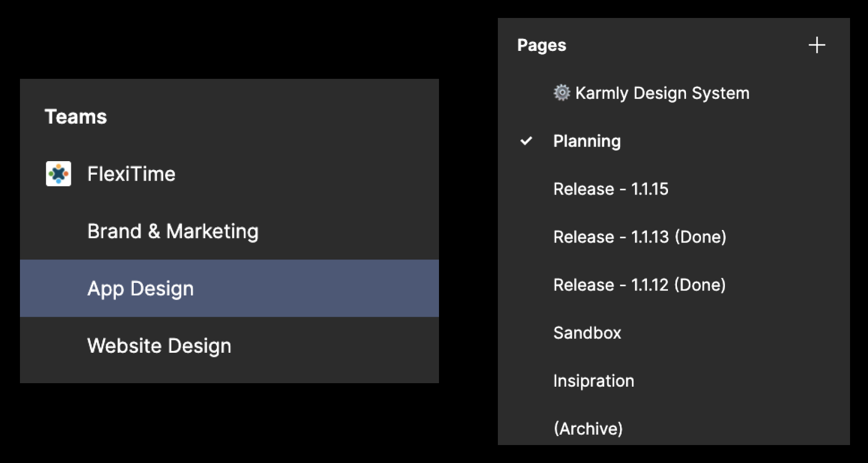Viewport: 868px width, 463px height.
Task: Open the Website Design project
Action: click(159, 346)
